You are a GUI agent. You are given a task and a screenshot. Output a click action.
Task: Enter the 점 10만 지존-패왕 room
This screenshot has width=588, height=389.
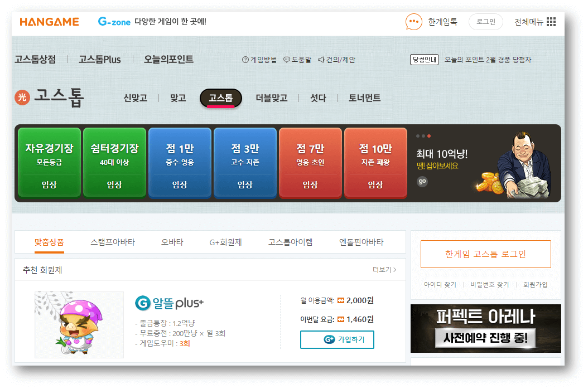[x=375, y=162]
